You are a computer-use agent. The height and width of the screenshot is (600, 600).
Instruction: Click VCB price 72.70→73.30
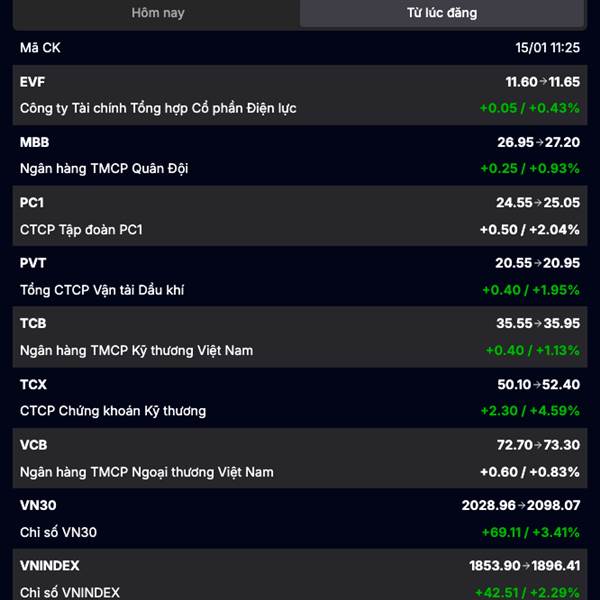point(538,445)
